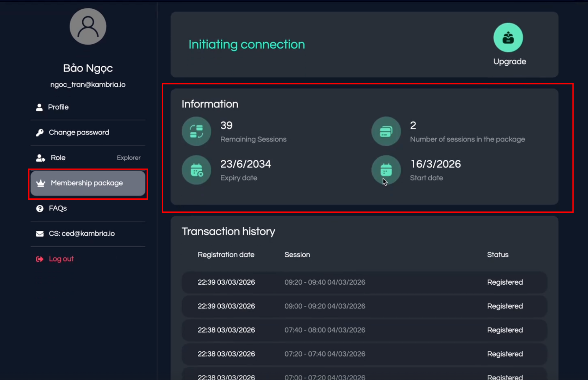Viewport: 588px width, 380px height.
Task: Click the Remaining Sessions icon
Action: coord(196,132)
